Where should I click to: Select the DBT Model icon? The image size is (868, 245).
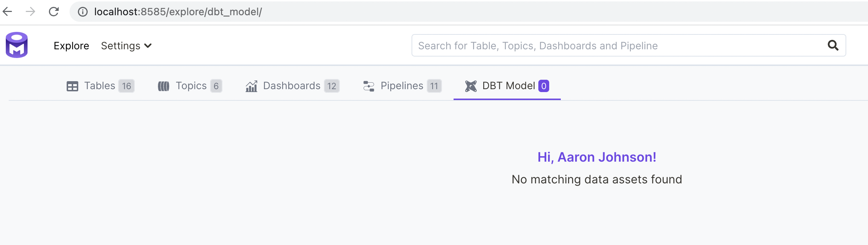pyautogui.click(x=471, y=86)
